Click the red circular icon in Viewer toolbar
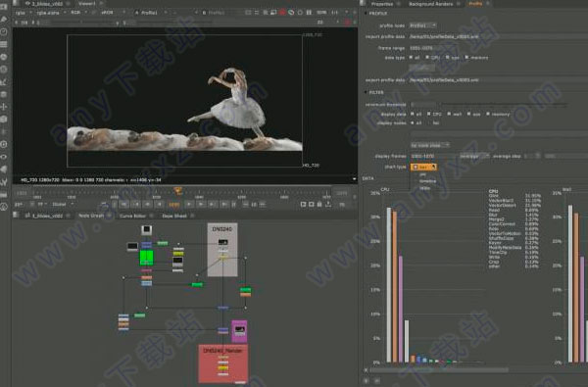 [x=282, y=13]
